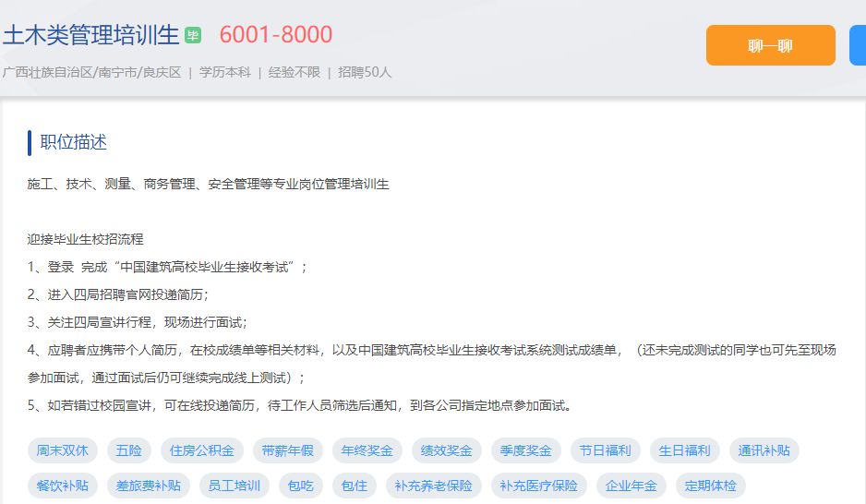Select the 补充医疗保险 benefit tag
This screenshot has width=866, height=504.
(x=538, y=486)
